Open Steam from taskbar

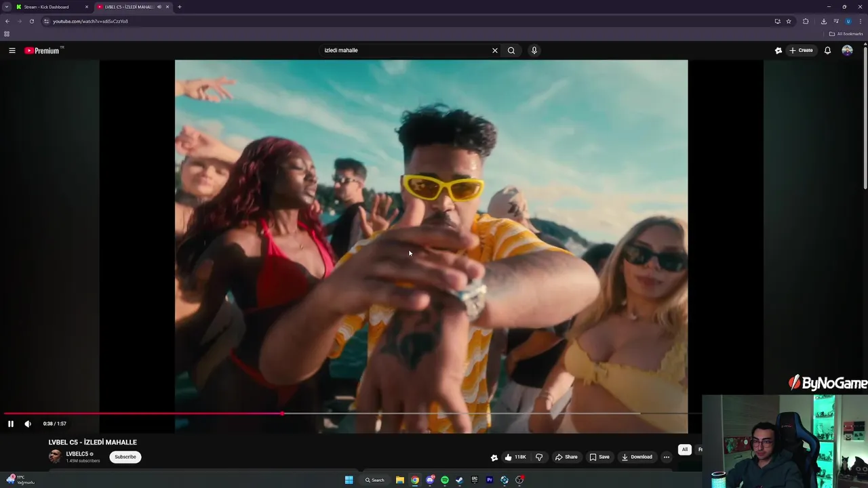pos(460,480)
